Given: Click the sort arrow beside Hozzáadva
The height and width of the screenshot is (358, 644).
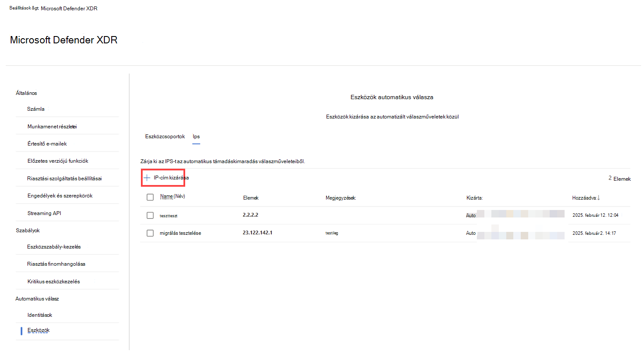Looking at the screenshot, I should (x=598, y=198).
